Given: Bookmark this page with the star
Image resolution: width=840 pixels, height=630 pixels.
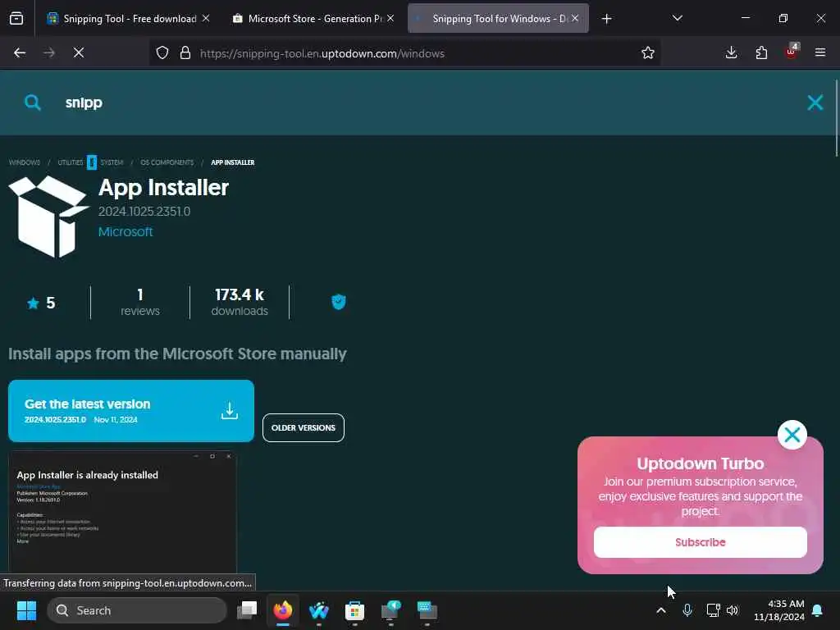Looking at the screenshot, I should click(648, 53).
